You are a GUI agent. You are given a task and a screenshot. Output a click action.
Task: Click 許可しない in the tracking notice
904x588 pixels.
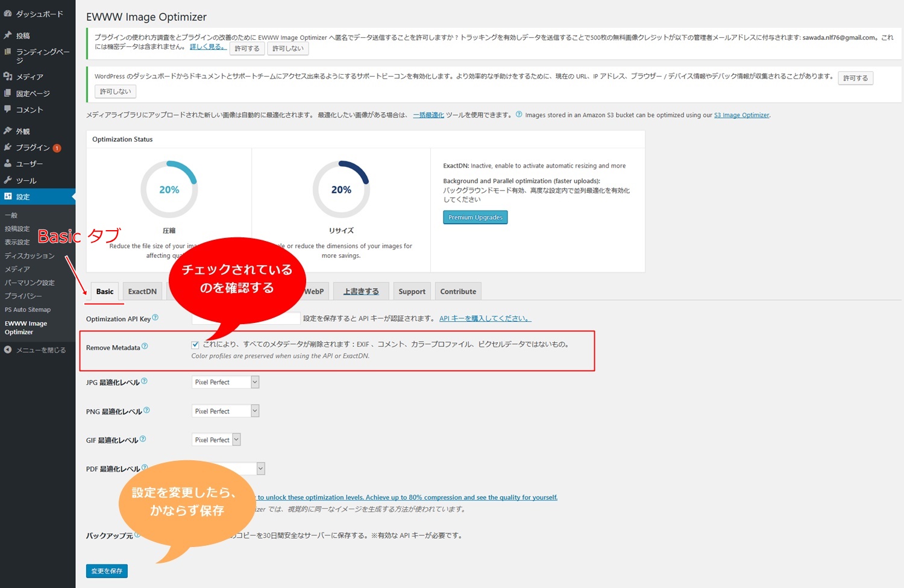[288, 48]
